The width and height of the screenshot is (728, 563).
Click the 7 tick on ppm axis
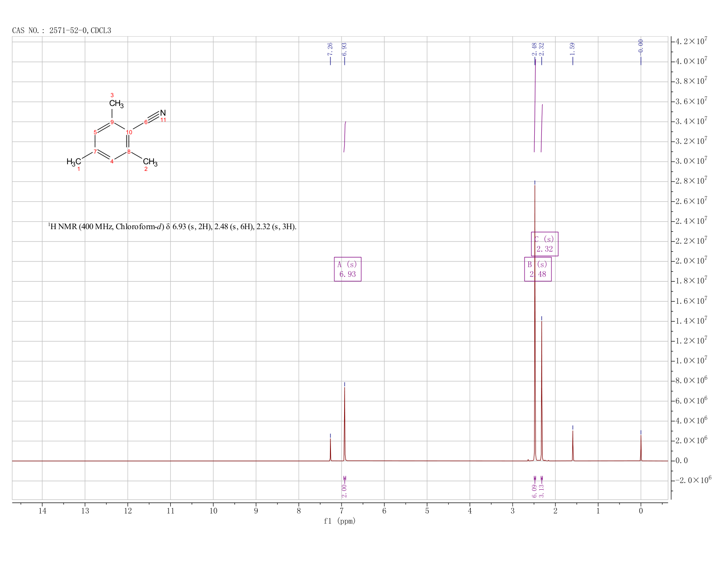[341, 511]
